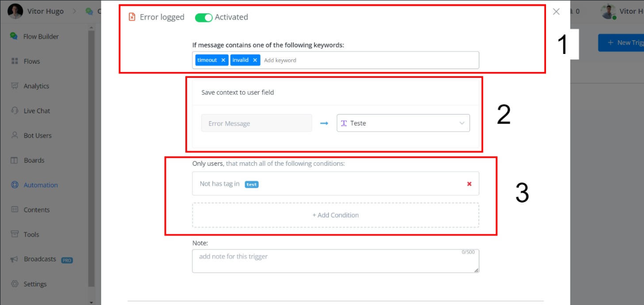
Task: Click the Flow Builder sidebar icon
Action: coord(14,36)
